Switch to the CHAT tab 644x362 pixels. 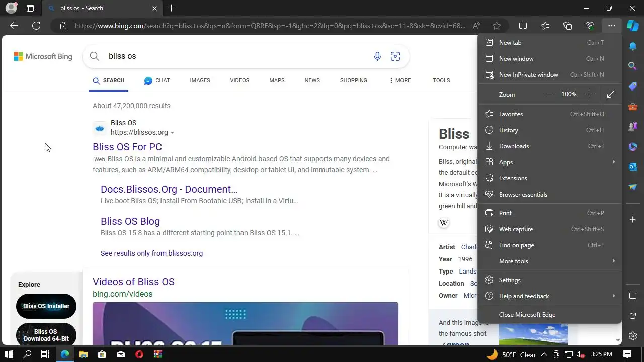(x=157, y=80)
